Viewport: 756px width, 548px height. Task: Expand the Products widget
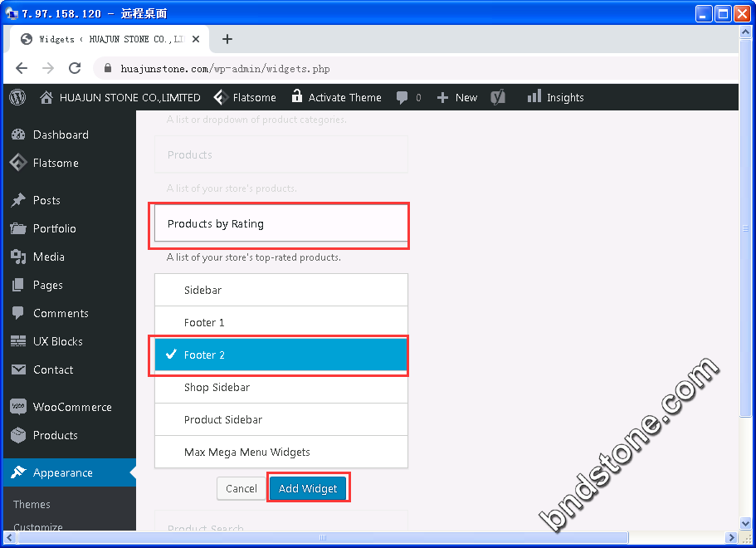281,154
